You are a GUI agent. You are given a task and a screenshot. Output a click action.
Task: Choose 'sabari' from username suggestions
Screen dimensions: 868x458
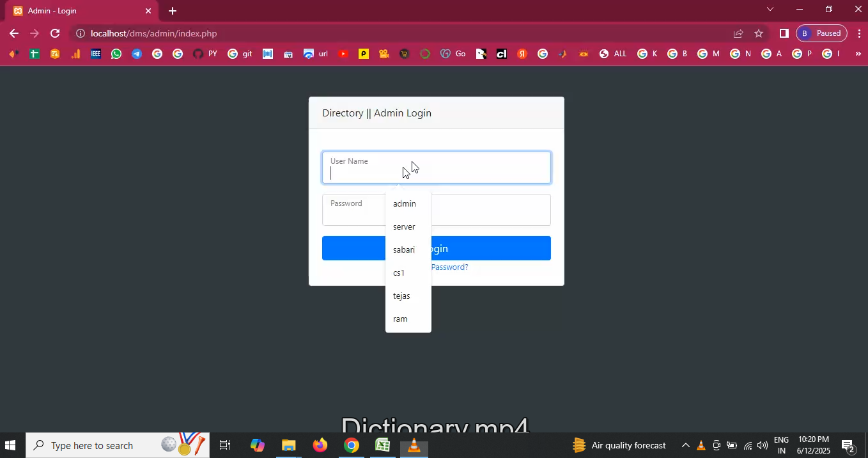(404, 250)
